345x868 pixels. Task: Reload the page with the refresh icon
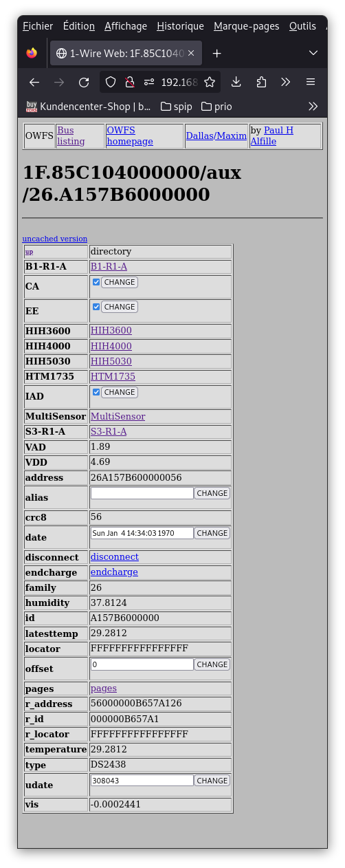[x=84, y=83]
